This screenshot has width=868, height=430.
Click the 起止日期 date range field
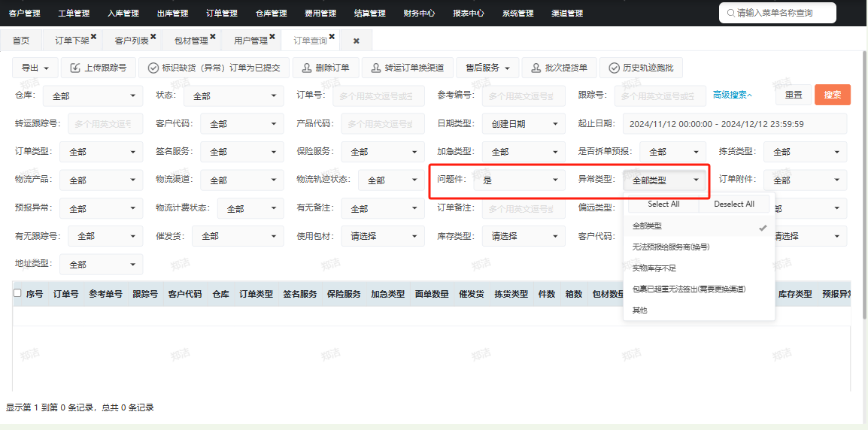pyautogui.click(x=735, y=124)
